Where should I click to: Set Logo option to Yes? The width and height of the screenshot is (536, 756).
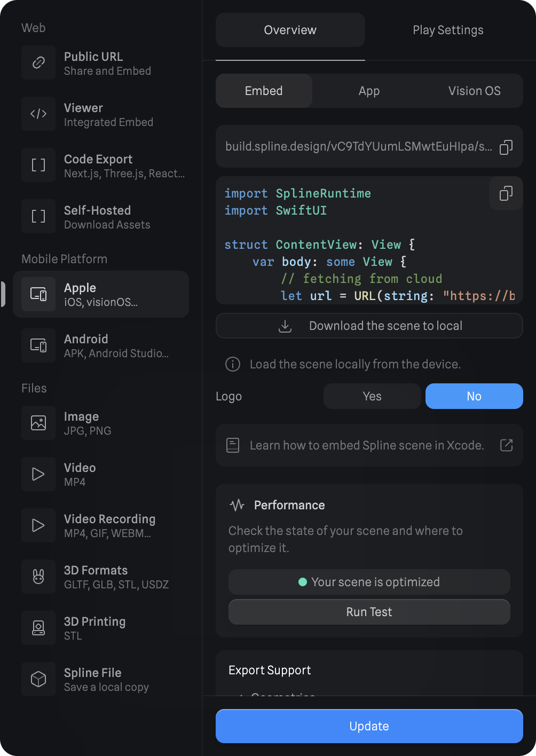point(372,396)
